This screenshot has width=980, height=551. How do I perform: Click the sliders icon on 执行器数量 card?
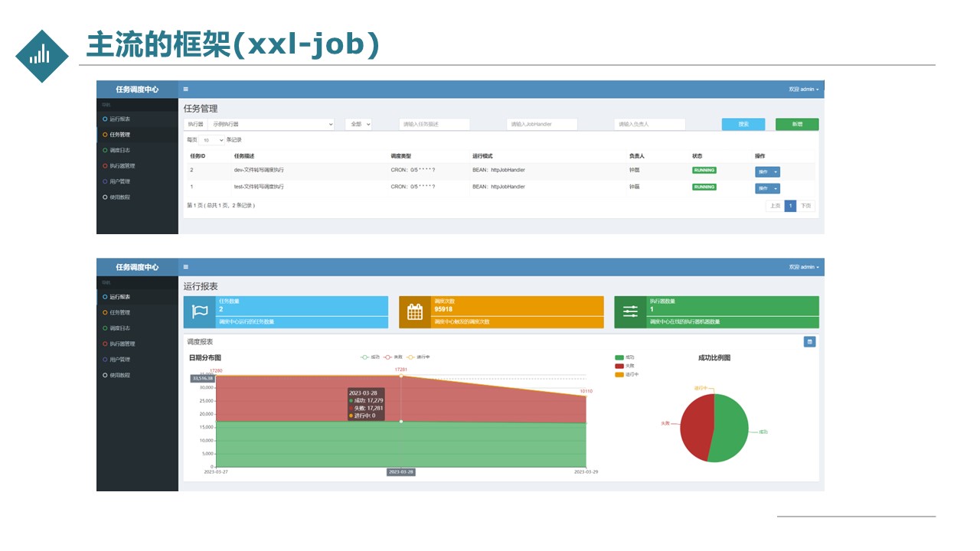[630, 312]
